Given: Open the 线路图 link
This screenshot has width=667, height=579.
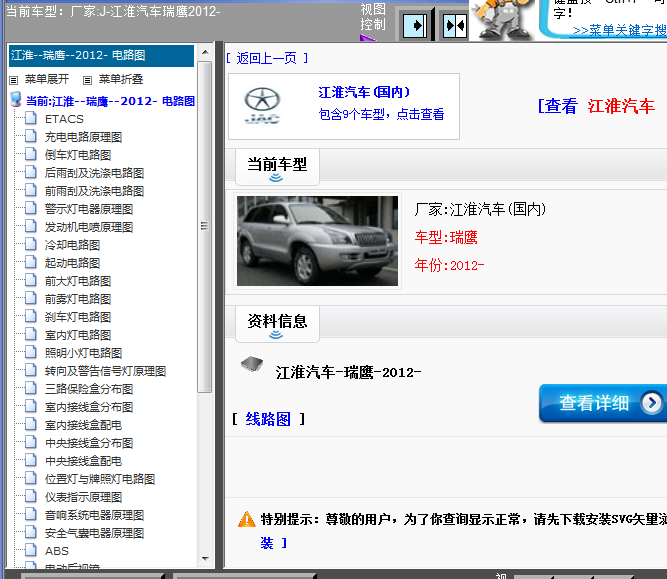Looking at the screenshot, I should [x=268, y=419].
